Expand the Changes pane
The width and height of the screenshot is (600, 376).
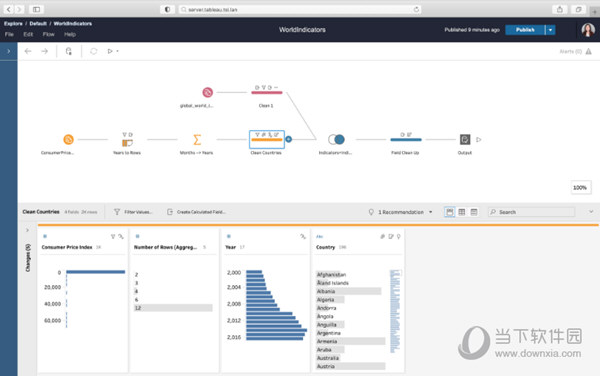click(x=27, y=230)
